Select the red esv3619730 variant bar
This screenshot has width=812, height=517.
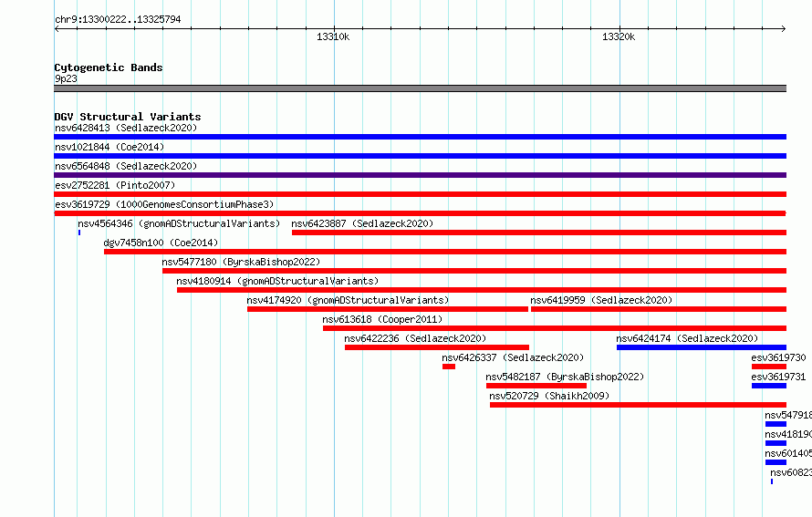point(769,367)
